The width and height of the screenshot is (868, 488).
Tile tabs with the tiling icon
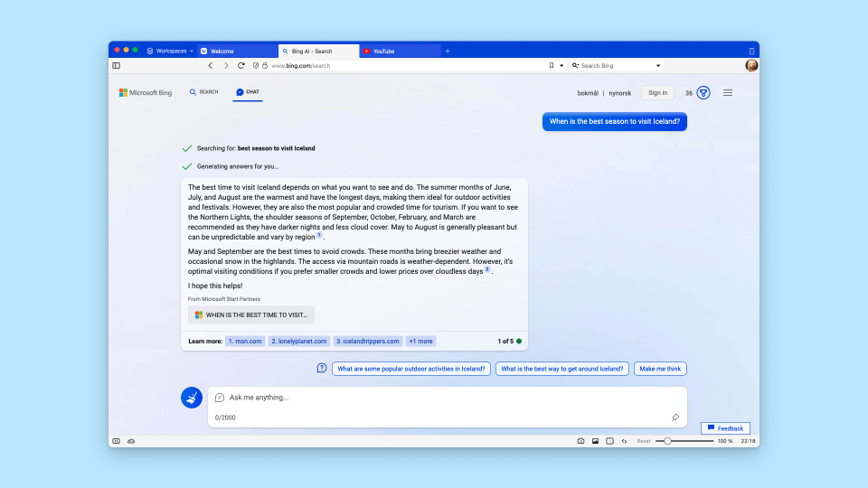(609, 441)
